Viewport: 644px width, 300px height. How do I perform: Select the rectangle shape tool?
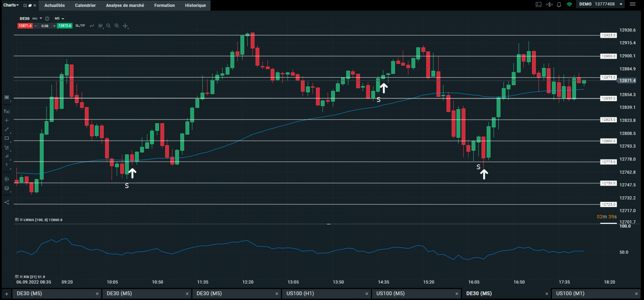pos(6,138)
